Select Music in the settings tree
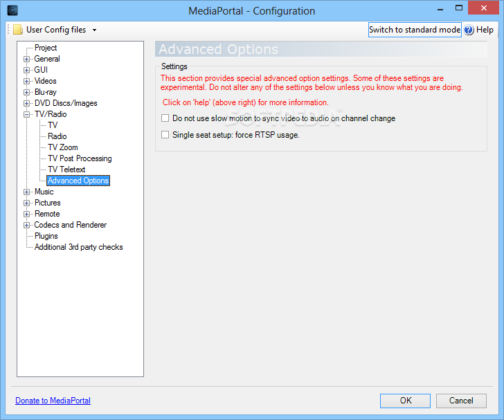Viewport: 504px width, 420px height. [44, 192]
